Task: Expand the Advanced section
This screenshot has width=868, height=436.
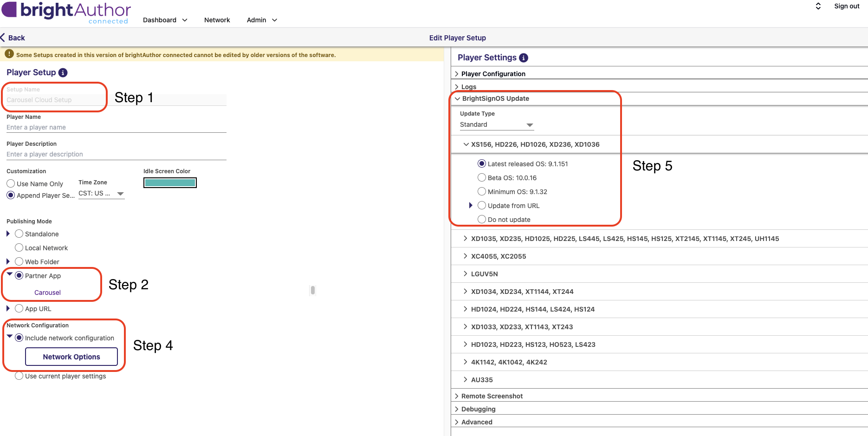Action: (x=659, y=422)
